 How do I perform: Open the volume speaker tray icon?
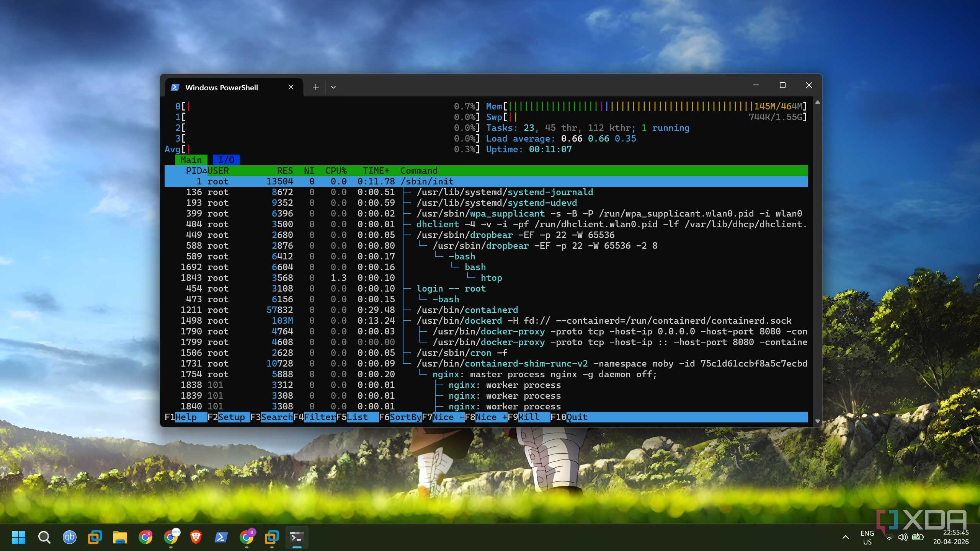tap(903, 537)
